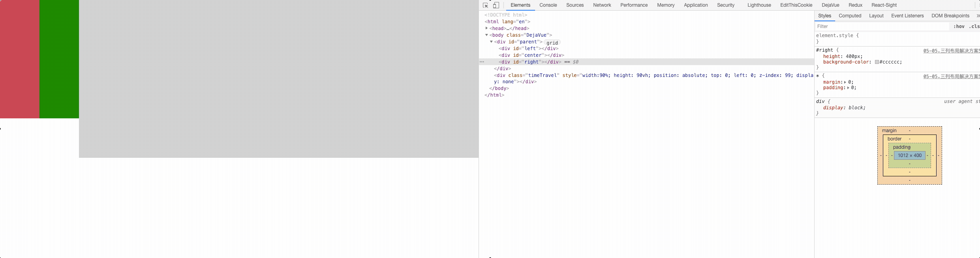This screenshot has height=258, width=980.
Task: Expand the head element node
Action: (487, 28)
